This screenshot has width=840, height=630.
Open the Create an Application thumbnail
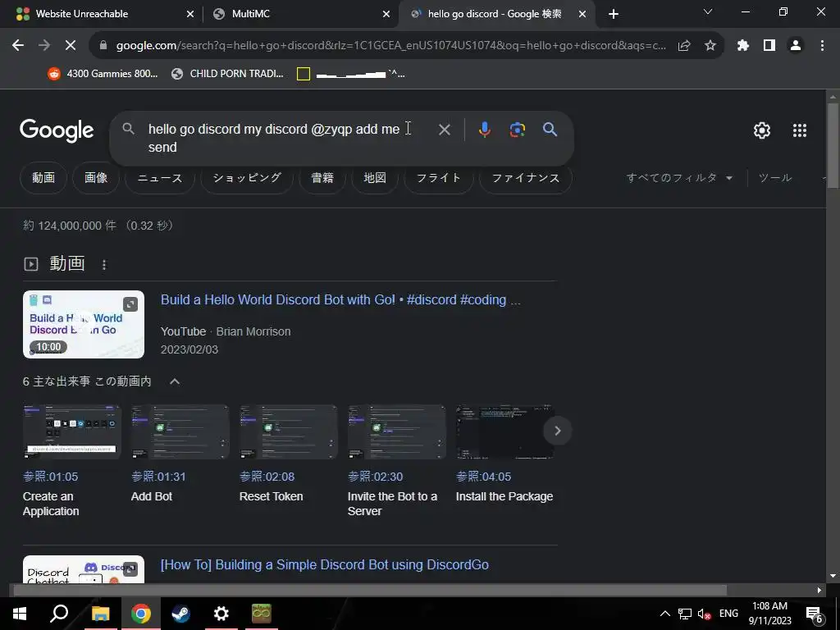(72, 431)
